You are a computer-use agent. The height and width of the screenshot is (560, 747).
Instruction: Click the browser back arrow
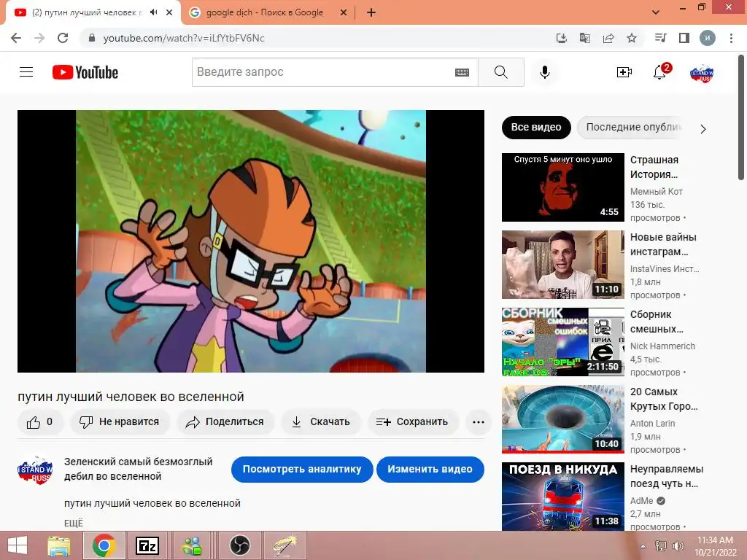(16, 38)
